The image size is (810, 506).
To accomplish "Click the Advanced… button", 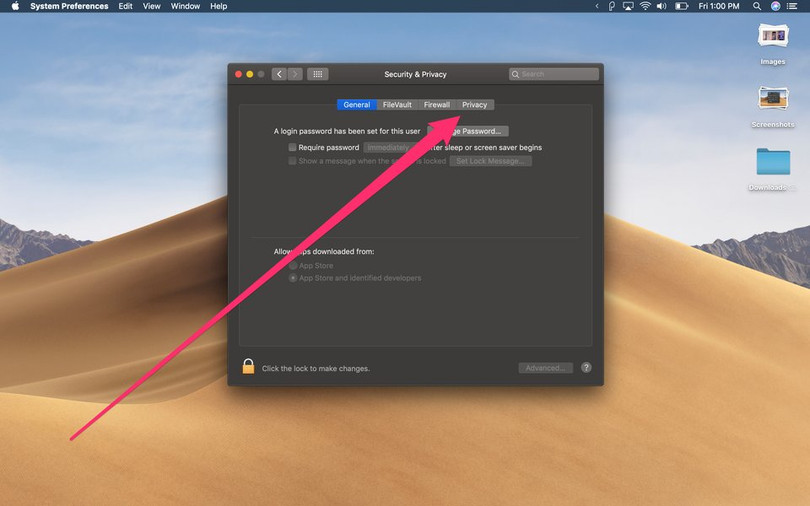I will tap(545, 368).
